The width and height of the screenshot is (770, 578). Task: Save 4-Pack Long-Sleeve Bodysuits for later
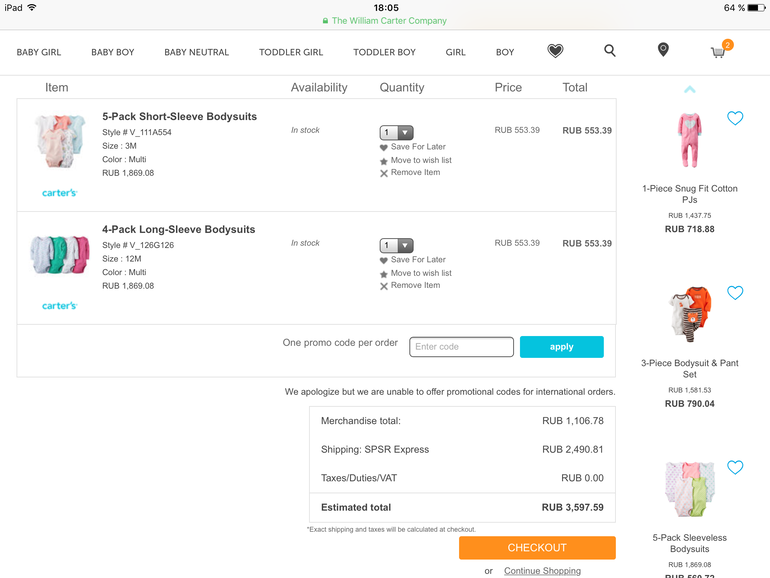(x=417, y=260)
